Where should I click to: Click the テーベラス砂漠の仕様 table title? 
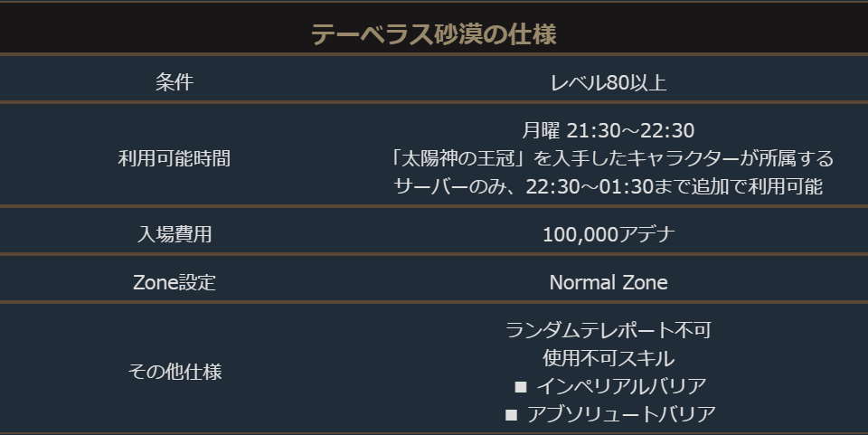pyautogui.click(x=433, y=34)
